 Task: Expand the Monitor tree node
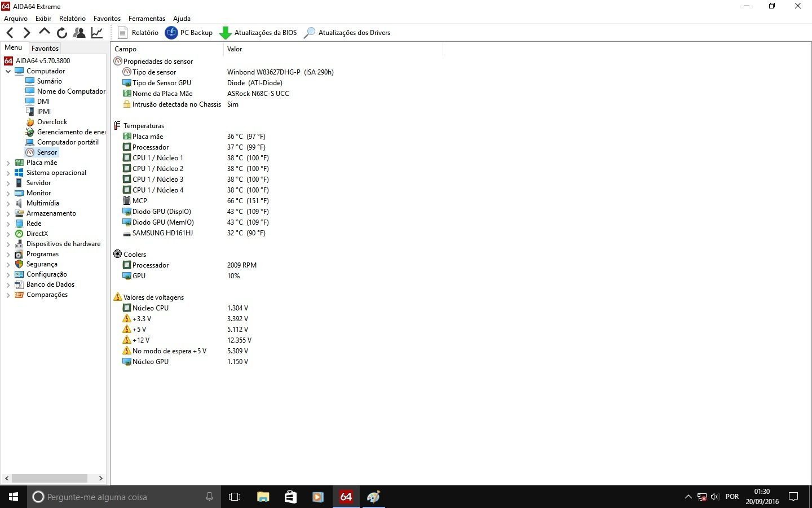click(x=8, y=193)
